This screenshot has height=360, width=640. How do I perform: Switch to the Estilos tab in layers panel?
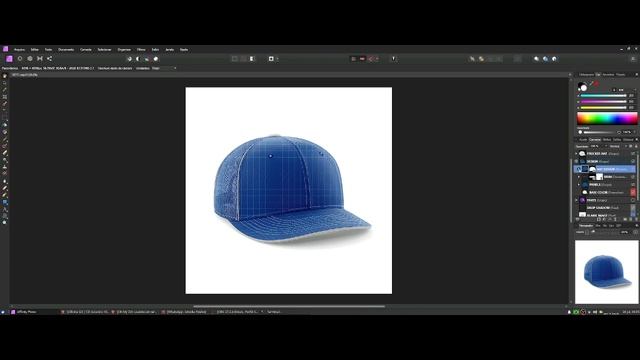617,140
